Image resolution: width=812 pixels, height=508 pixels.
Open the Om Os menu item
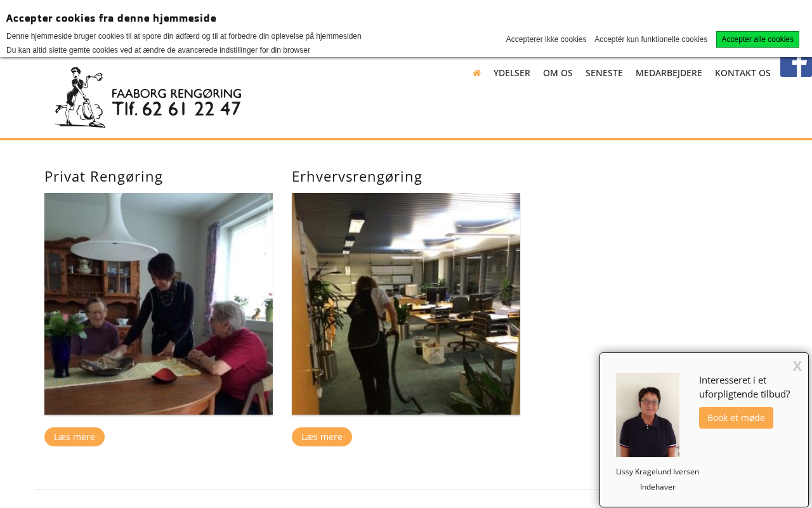pos(558,73)
